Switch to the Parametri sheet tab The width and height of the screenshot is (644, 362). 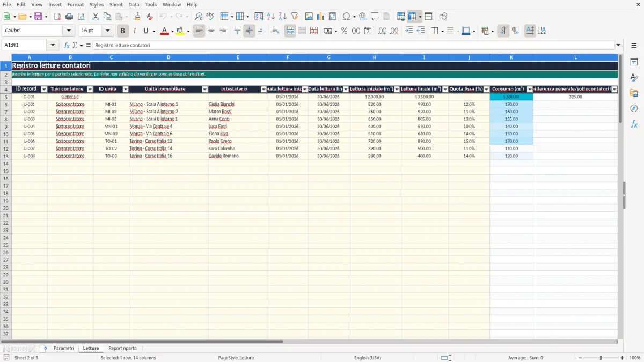64,349
